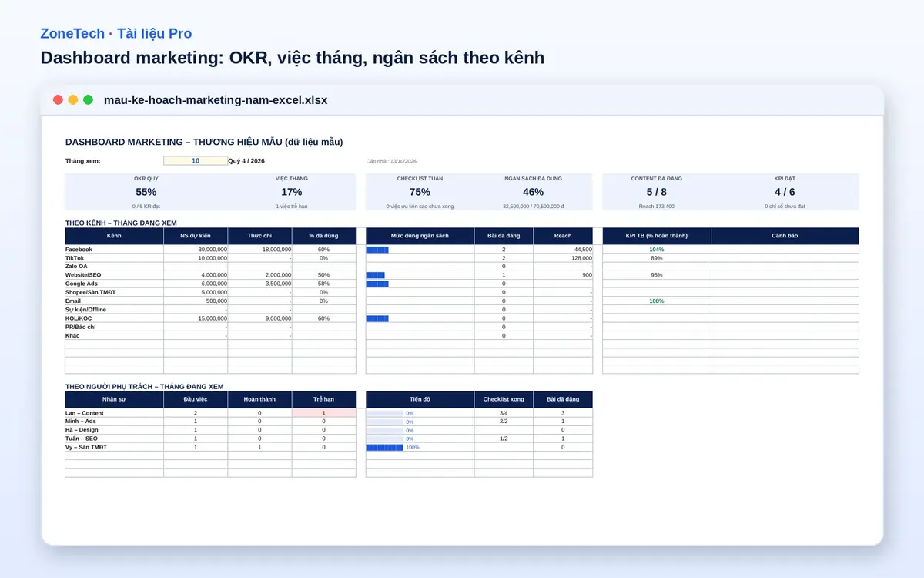Click Vy's 100% progress bar
This screenshot has height=578, width=924.
pyautogui.click(x=385, y=447)
